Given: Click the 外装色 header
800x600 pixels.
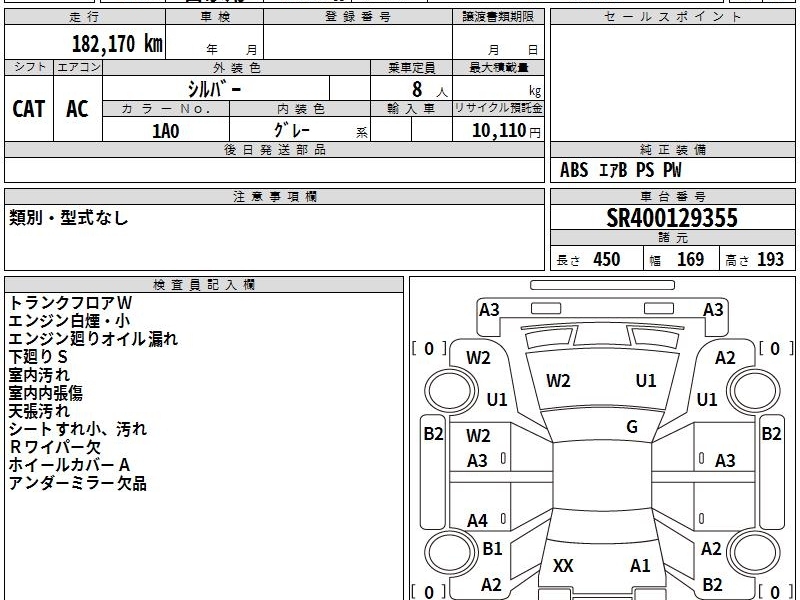Looking at the screenshot, I should click(x=237, y=67).
